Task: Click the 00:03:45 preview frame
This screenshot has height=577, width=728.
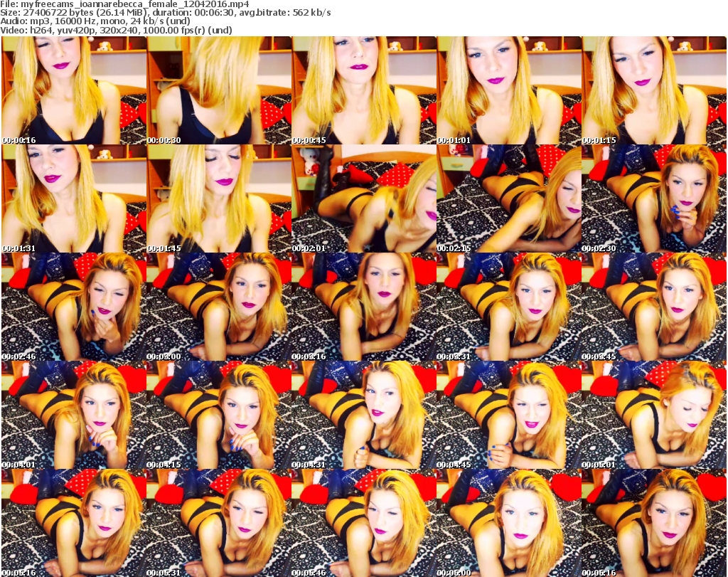Action: tap(654, 307)
